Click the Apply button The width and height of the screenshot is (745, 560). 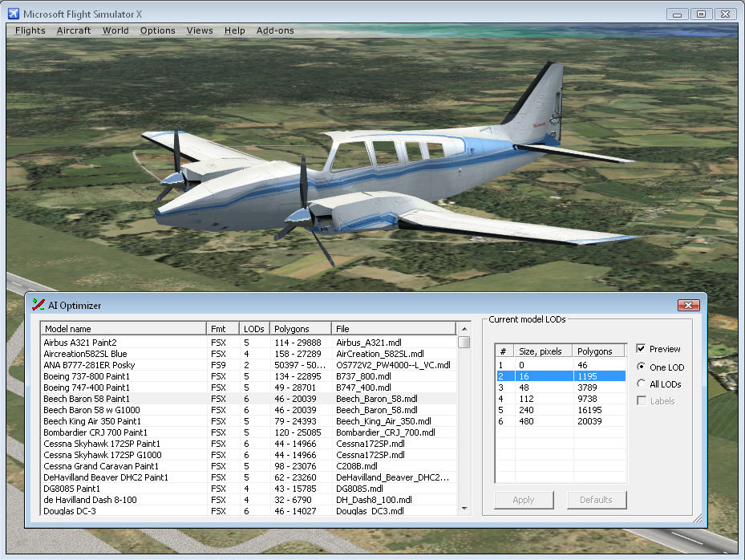524,500
